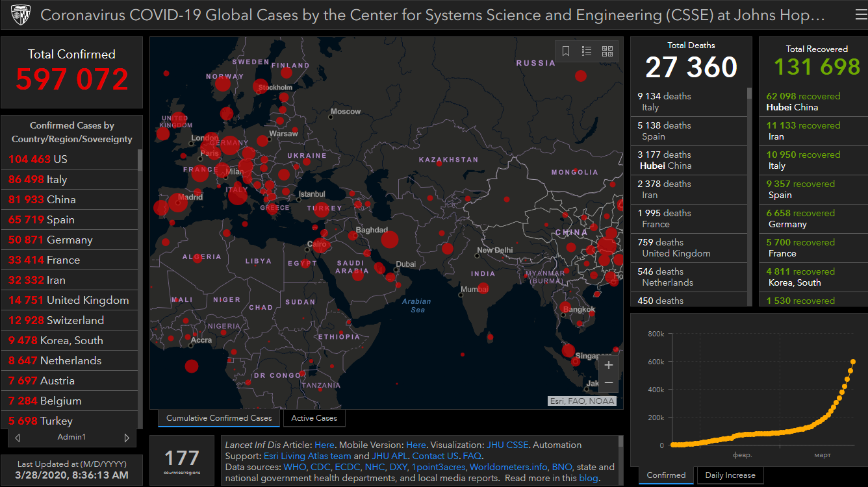The width and height of the screenshot is (868, 487).
Task: Click the Esri Living Atlas team link
Action: [307, 456]
